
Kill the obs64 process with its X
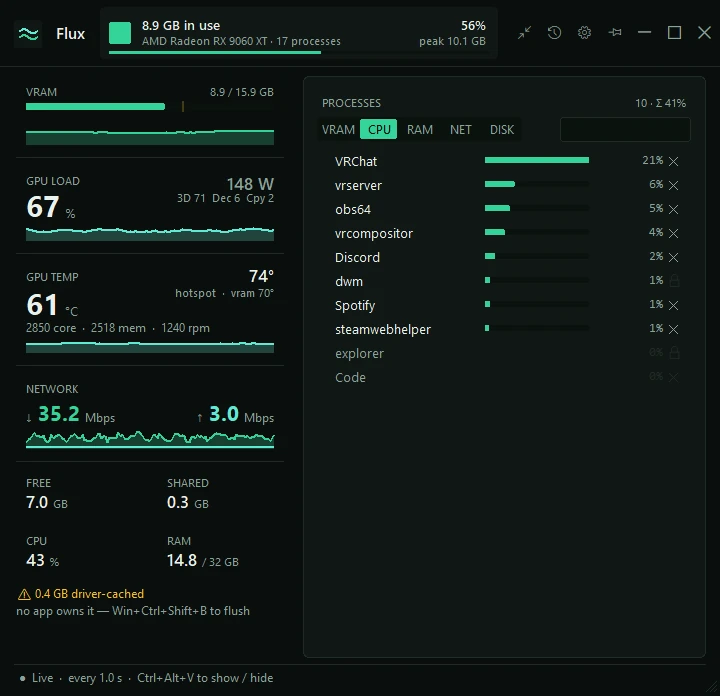673,209
